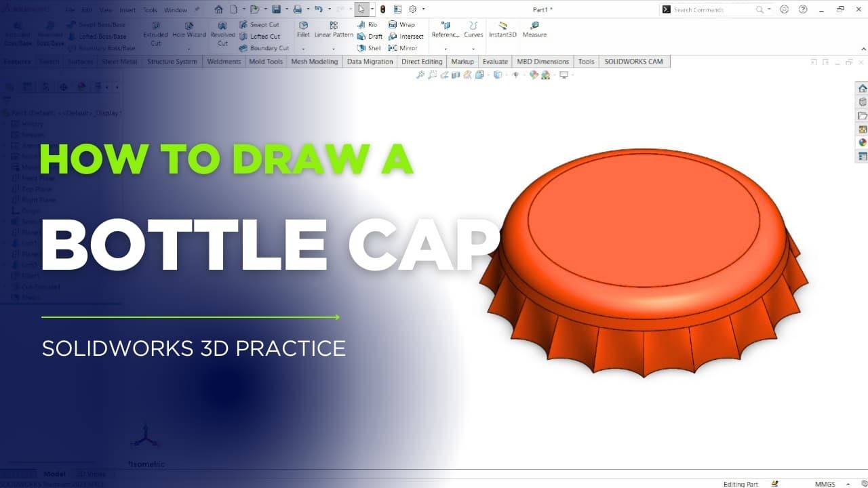The height and width of the screenshot is (488, 868).
Task: Open File Properties from the quick access bar
Action: click(x=397, y=9)
